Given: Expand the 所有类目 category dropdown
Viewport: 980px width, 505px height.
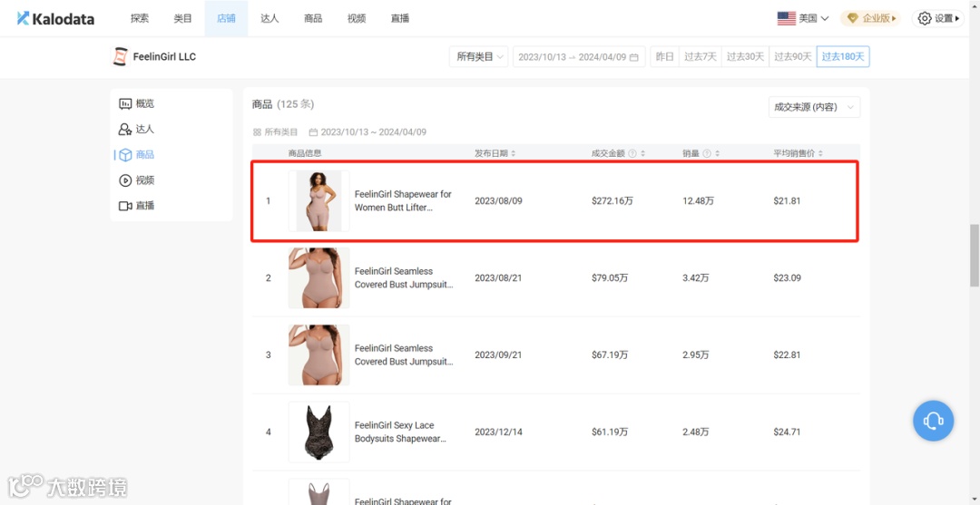Looking at the screenshot, I should (x=479, y=57).
